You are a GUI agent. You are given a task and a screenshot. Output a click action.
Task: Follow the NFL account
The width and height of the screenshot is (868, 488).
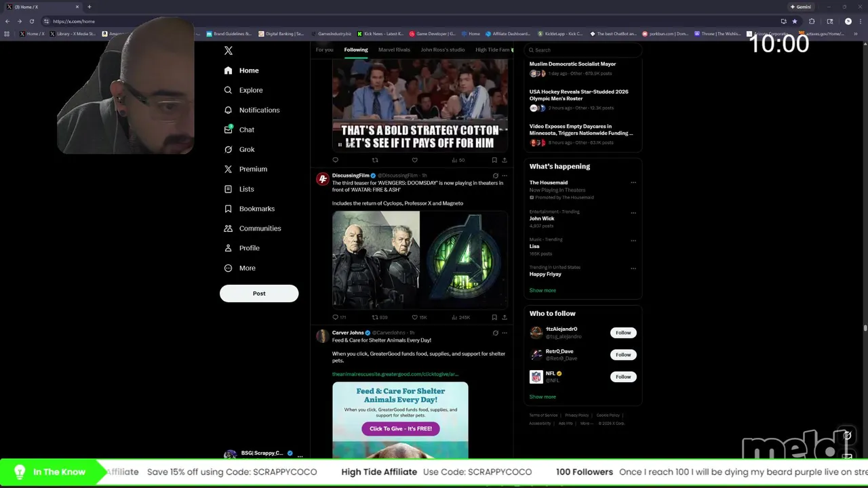pos(623,377)
